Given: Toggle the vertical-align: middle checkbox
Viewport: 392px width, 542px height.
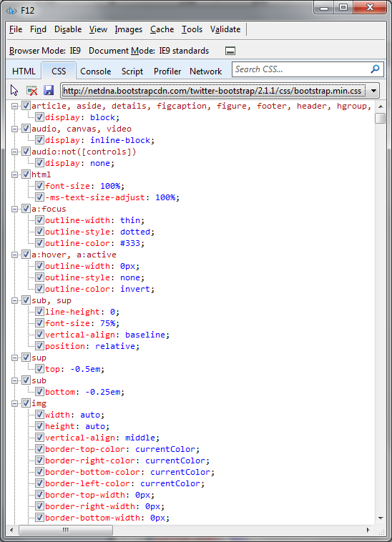Looking at the screenshot, I should click(39, 438).
